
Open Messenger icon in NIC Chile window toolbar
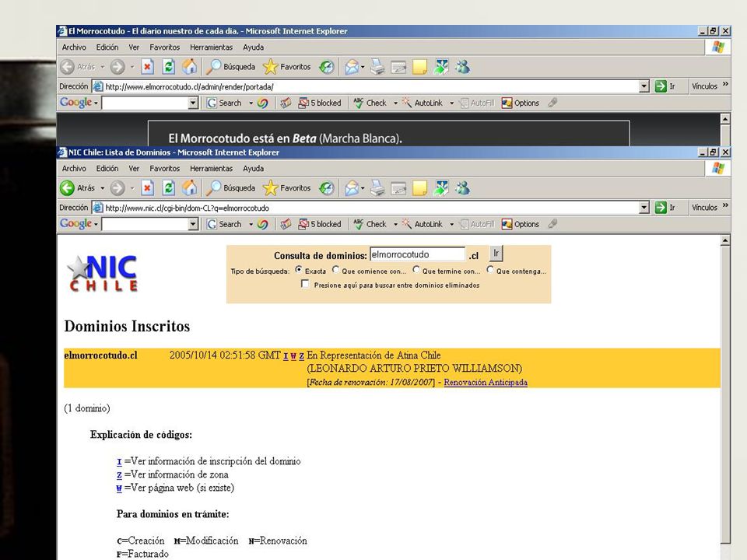462,188
